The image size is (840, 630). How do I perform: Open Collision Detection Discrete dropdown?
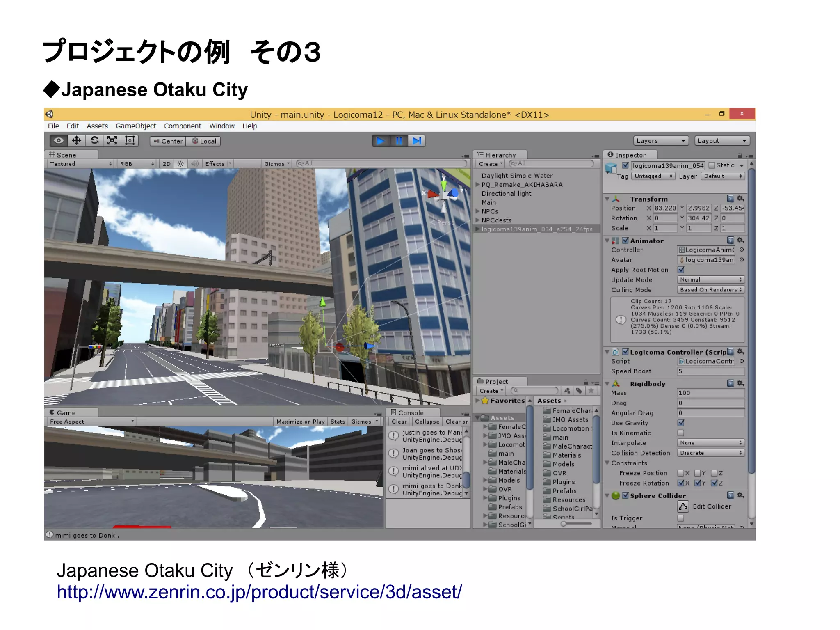(x=710, y=453)
